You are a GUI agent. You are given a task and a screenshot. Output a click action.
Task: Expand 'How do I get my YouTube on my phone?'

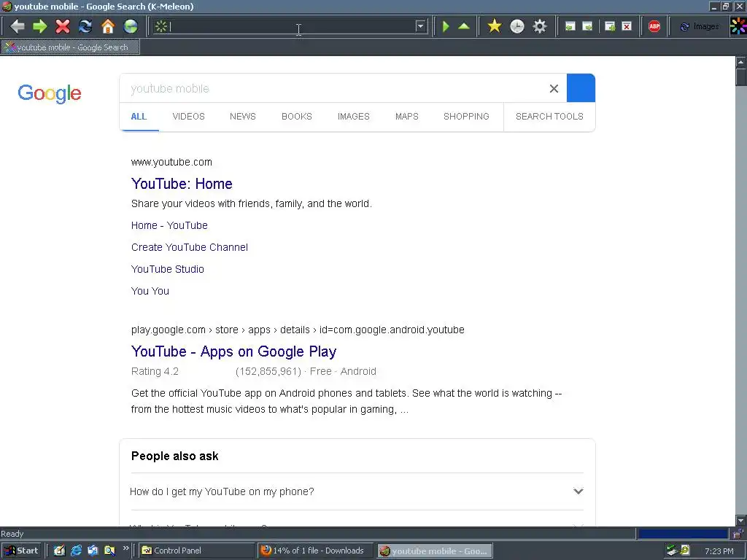coord(222,491)
